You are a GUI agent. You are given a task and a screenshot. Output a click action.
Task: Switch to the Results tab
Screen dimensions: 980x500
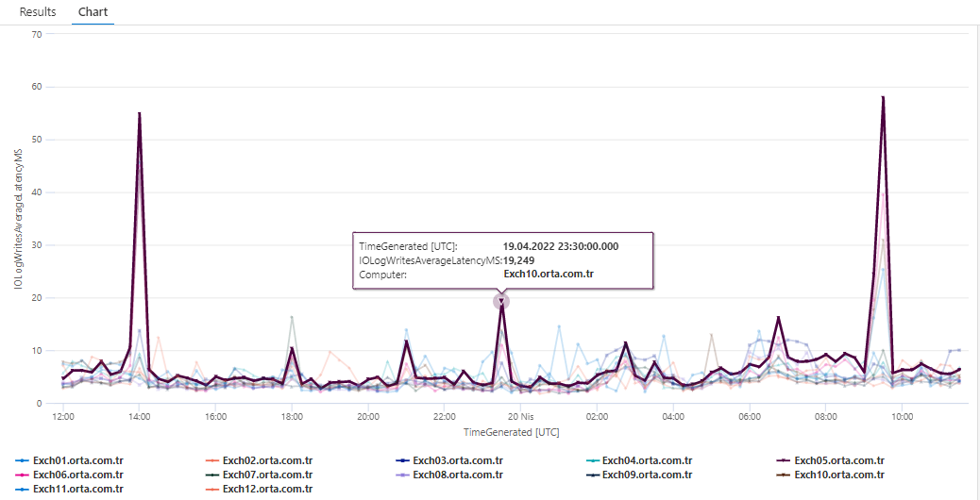(x=38, y=12)
